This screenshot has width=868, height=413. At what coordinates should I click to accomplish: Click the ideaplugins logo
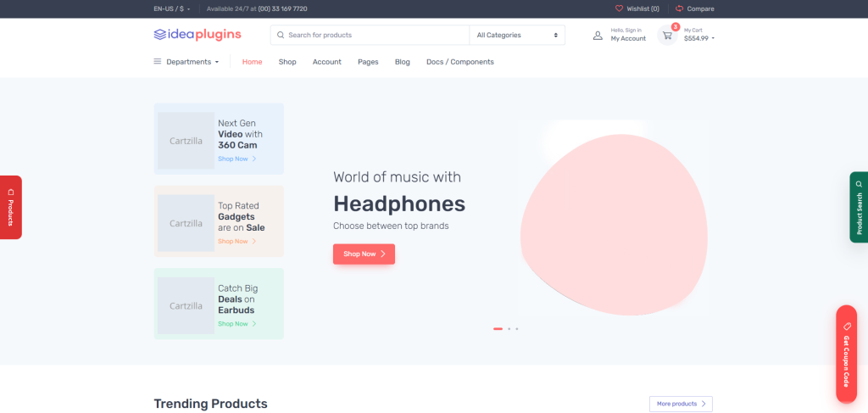pos(198,34)
